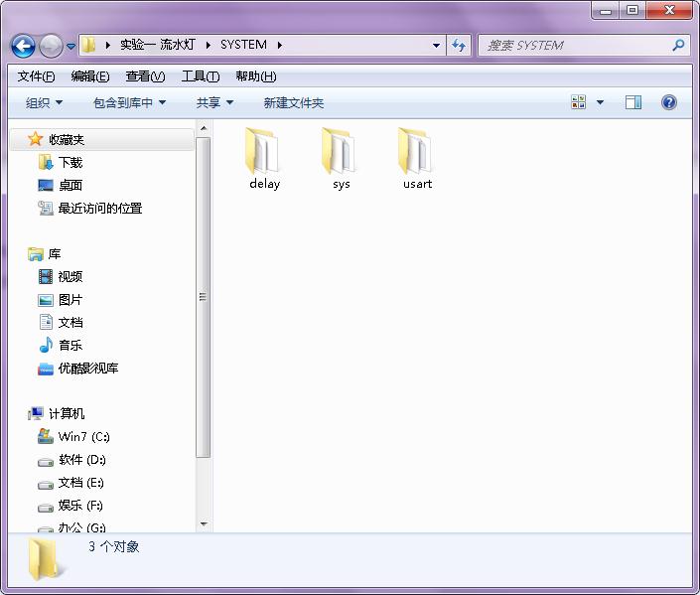This screenshot has width=700, height=595.
Task: Open drive 软件 (D:)
Action: [x=82, y=460]
